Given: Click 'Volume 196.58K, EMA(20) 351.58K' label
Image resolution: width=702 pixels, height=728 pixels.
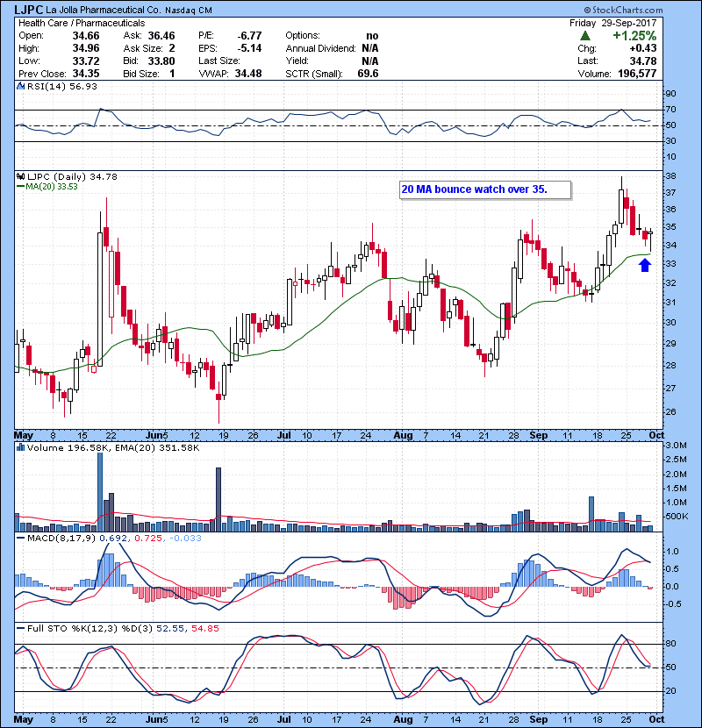Looking at the screenshot, I should coord(113,447).
